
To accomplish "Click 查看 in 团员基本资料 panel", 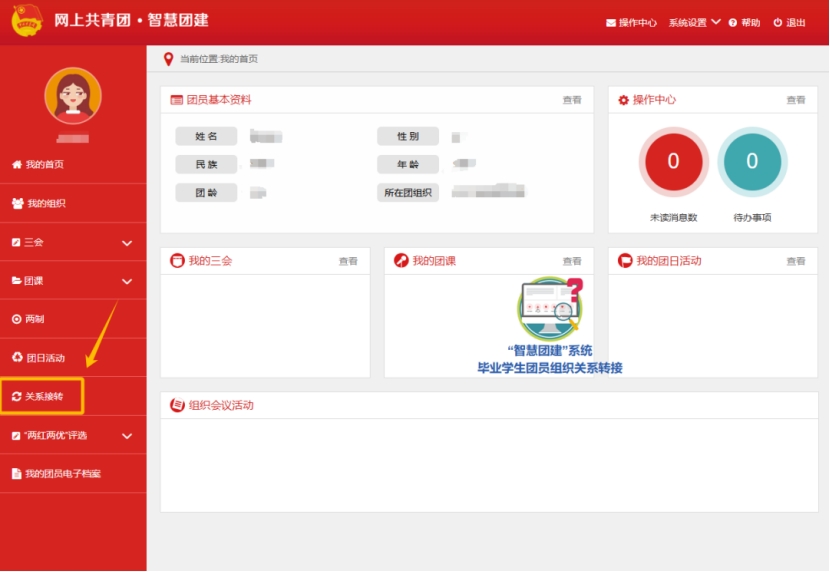I will tap(571, 100).
